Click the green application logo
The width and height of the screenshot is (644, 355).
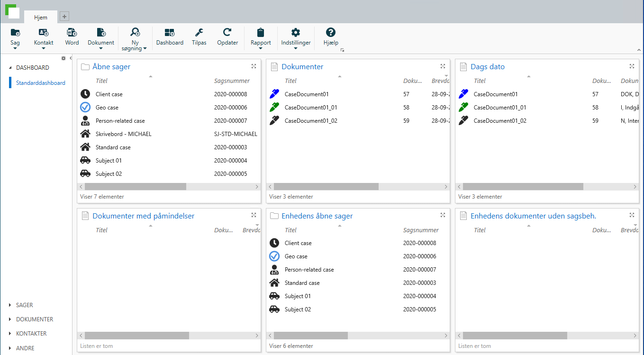[12, 11]
